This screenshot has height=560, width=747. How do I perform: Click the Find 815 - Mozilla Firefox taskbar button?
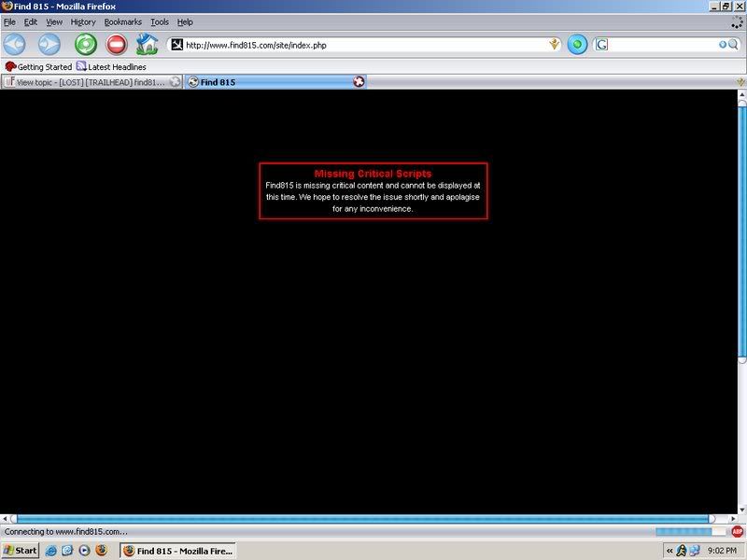pos(177,551)
